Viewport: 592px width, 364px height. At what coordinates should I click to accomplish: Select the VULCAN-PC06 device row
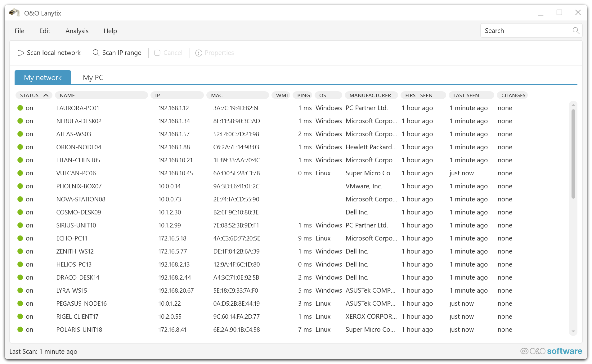point(76,173)
